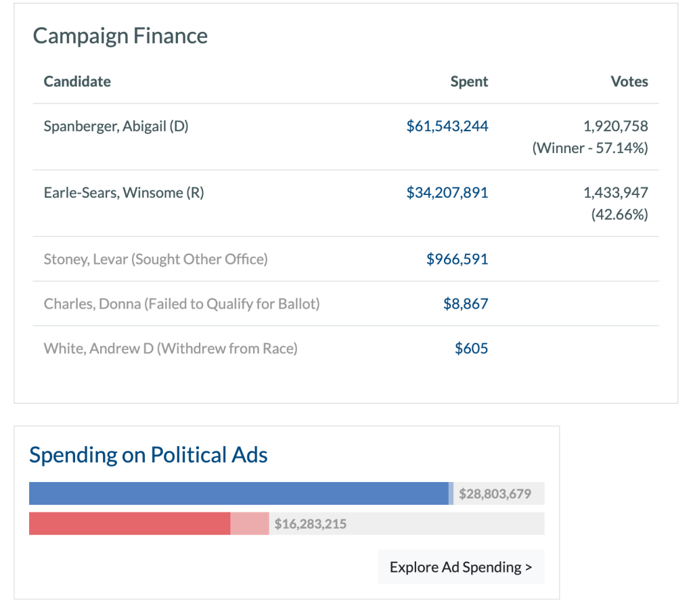The height and width of the screenshot is (616, 693).
Task: Click Stoney's $966,591 spent amount
Action: 457,259
